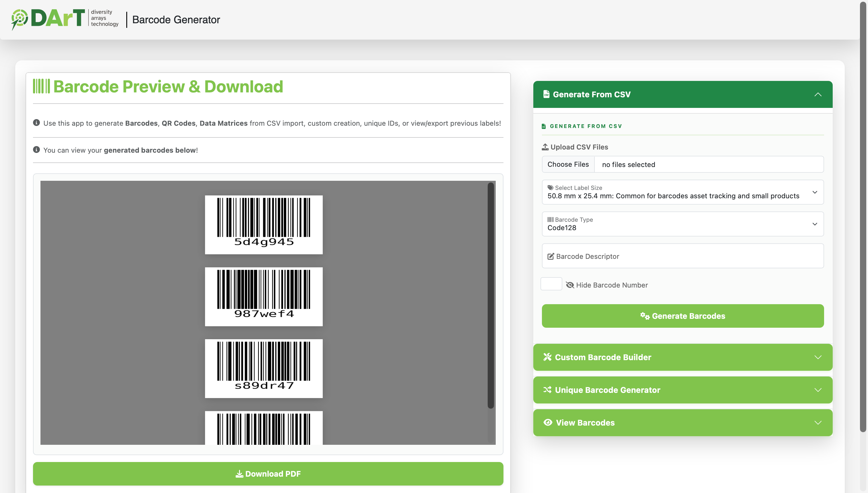The image size is (868, 493).
Task: Toggle the Hide Barcode Number checkbox
Action: coord(551,284)
